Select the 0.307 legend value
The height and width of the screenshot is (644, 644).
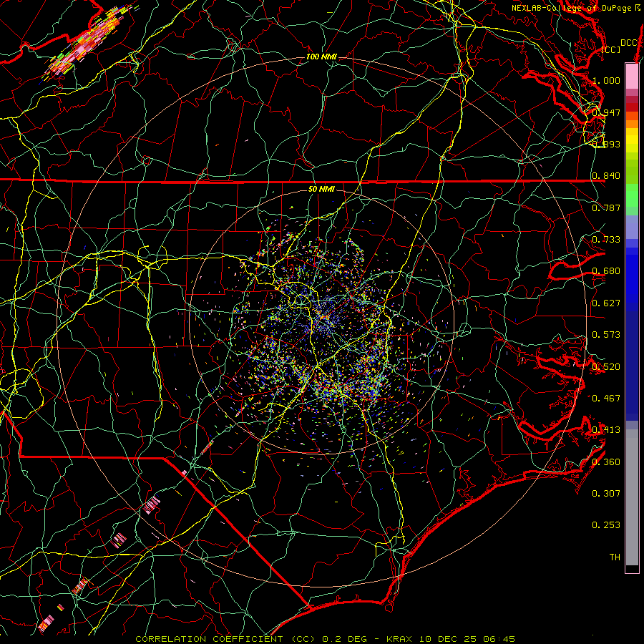tap(606, 494)
